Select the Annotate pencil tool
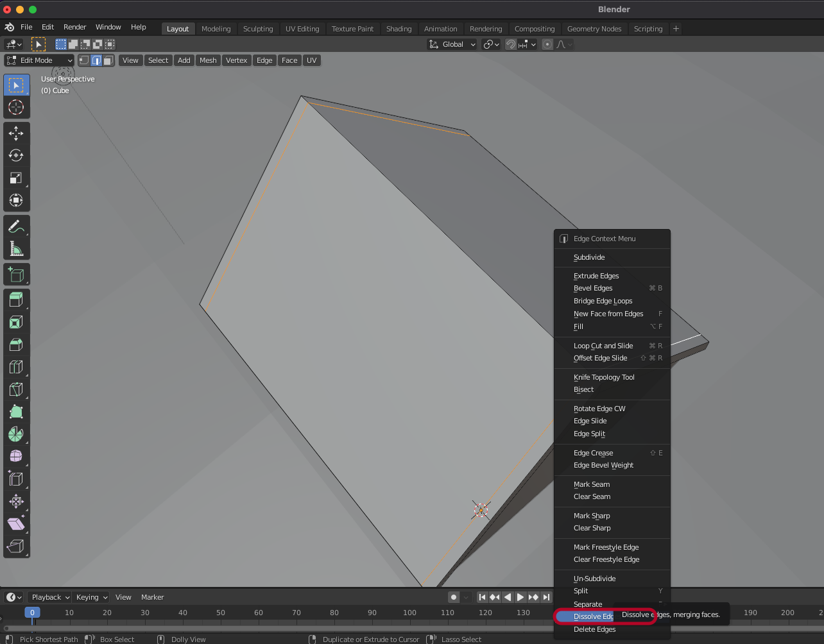The width and height of the screenshot is (824, 644). pyautogui.click(x=16, y=226)
